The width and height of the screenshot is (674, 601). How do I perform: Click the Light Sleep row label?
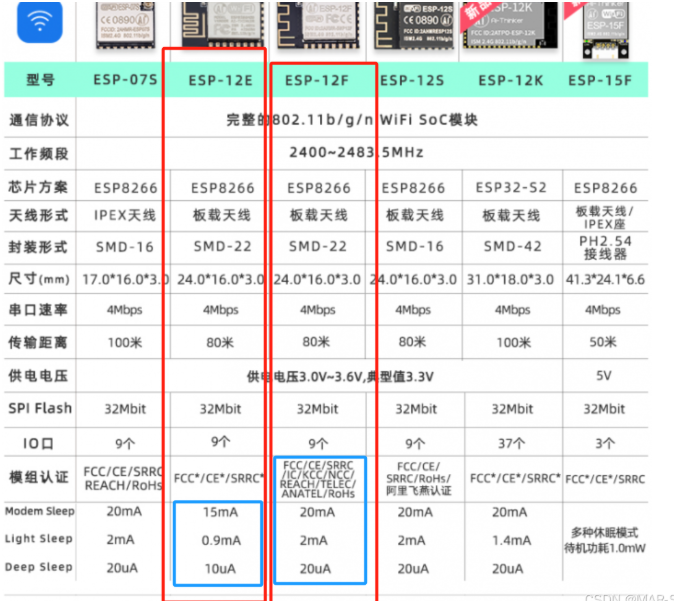(39, 539)
